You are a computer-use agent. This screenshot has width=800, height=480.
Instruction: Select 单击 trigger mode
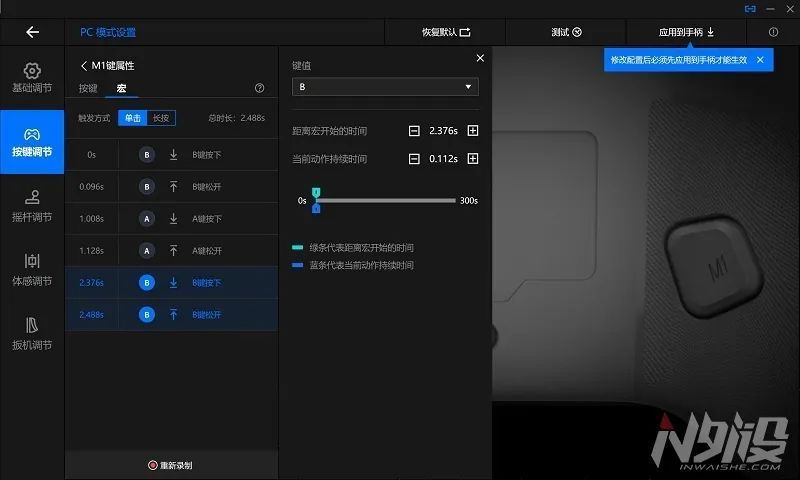coord(133,118)
